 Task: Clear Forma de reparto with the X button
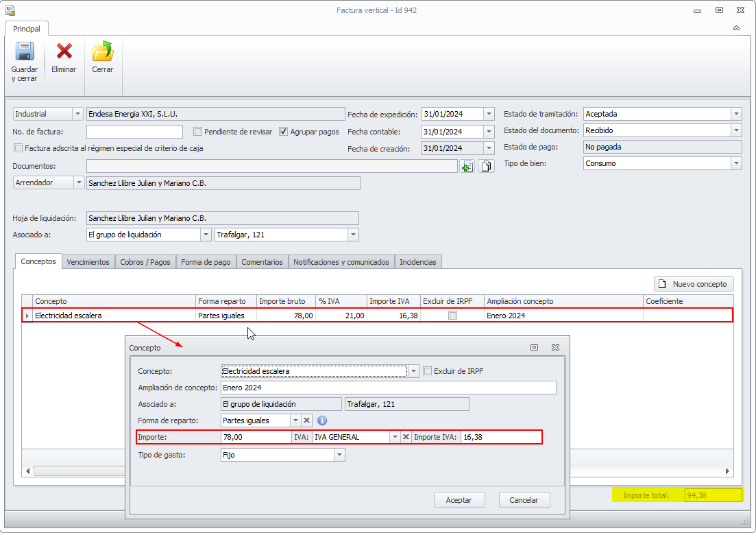tap(306, 421)
